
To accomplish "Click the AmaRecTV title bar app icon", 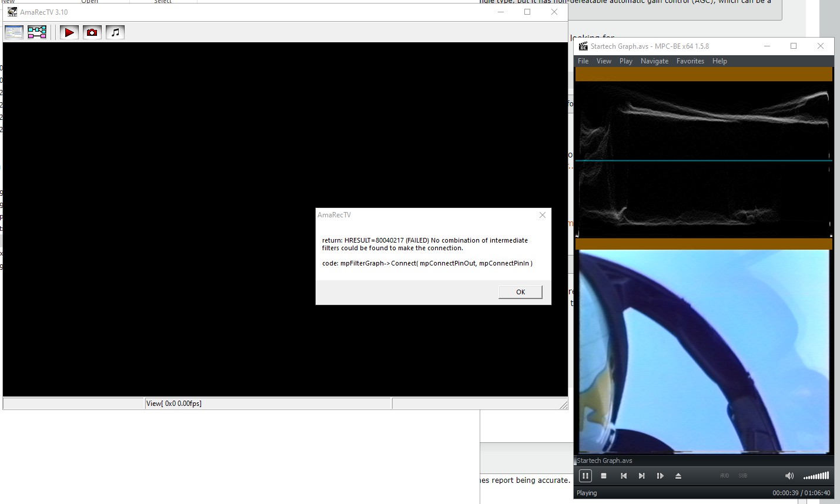I will click(x=12, y=12).
